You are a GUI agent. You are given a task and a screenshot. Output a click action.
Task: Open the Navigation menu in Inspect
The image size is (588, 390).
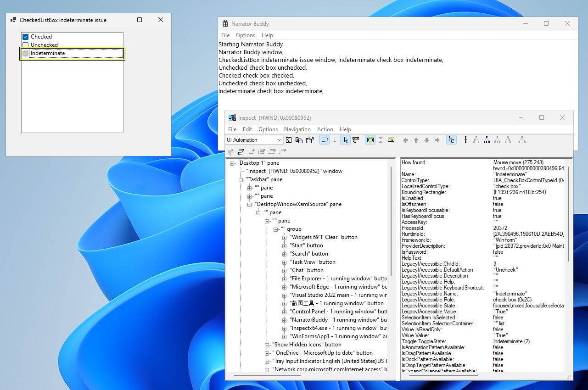297,129
